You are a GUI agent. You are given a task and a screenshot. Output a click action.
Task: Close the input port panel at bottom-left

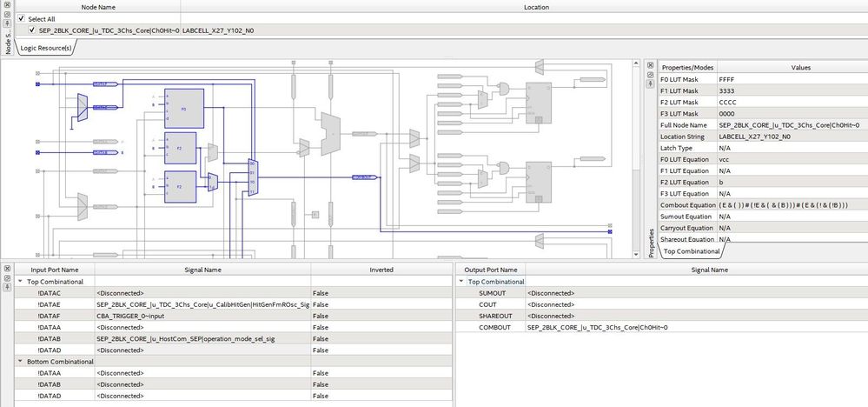coord(7,270)
